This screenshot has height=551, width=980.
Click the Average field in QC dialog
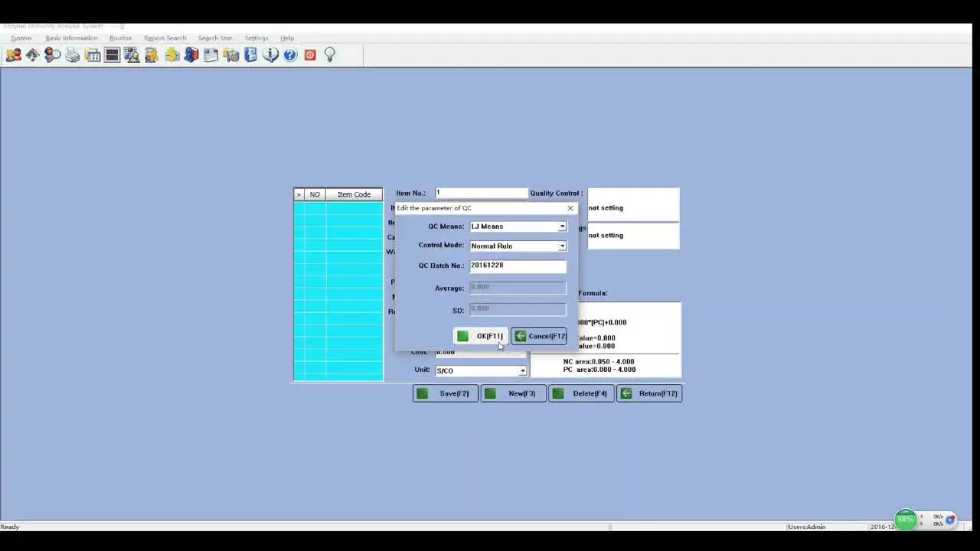coord(518,288)
